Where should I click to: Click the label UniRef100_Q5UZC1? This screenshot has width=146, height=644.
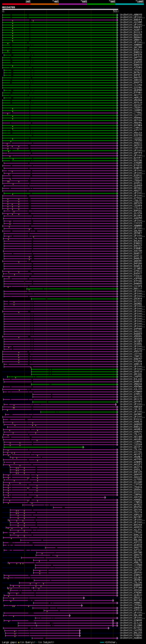coord(131,597)
